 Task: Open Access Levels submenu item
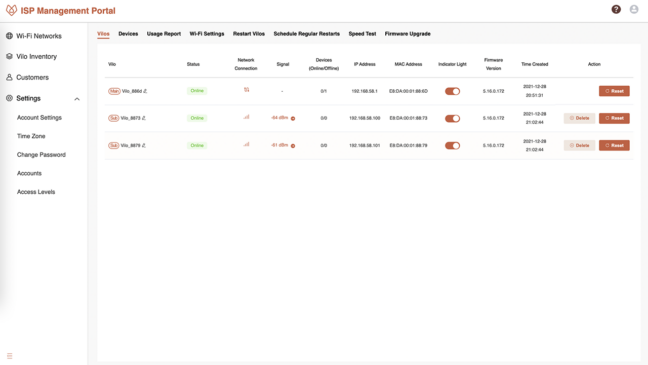point(36,192)
